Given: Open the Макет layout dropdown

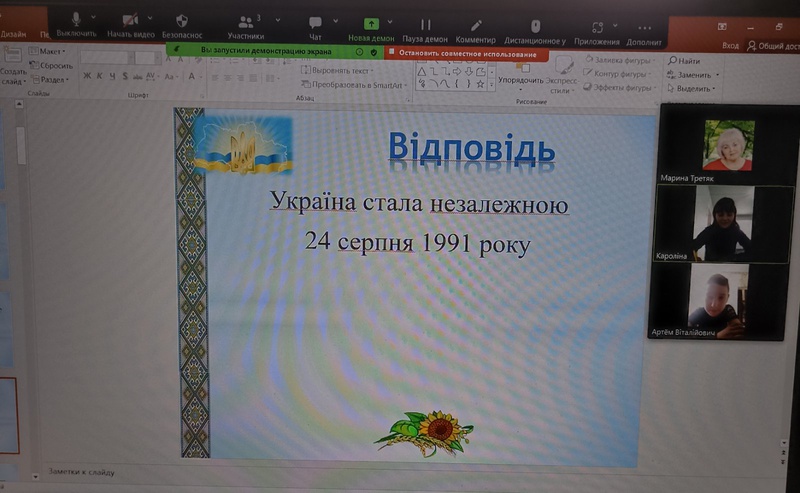Looking at the screenshot, I should pos(47,51).
